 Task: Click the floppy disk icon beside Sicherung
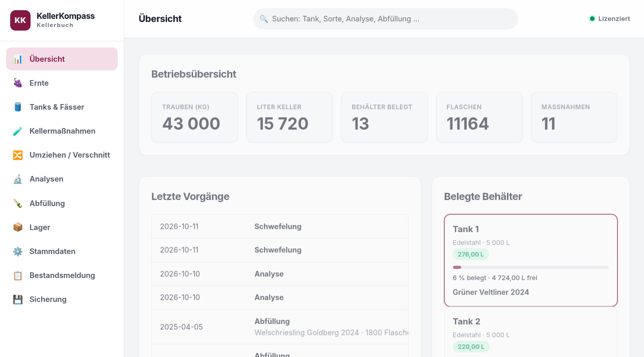(18, 299)
